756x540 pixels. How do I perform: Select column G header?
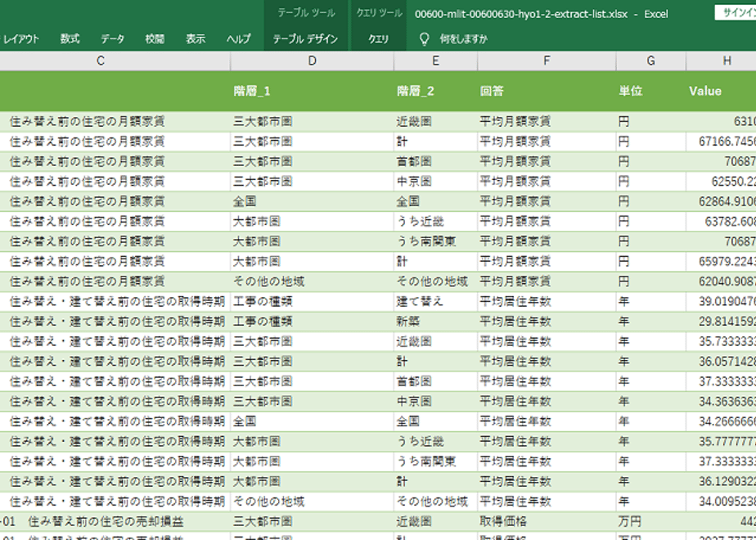pyautogui.click(x=650, y=61)
